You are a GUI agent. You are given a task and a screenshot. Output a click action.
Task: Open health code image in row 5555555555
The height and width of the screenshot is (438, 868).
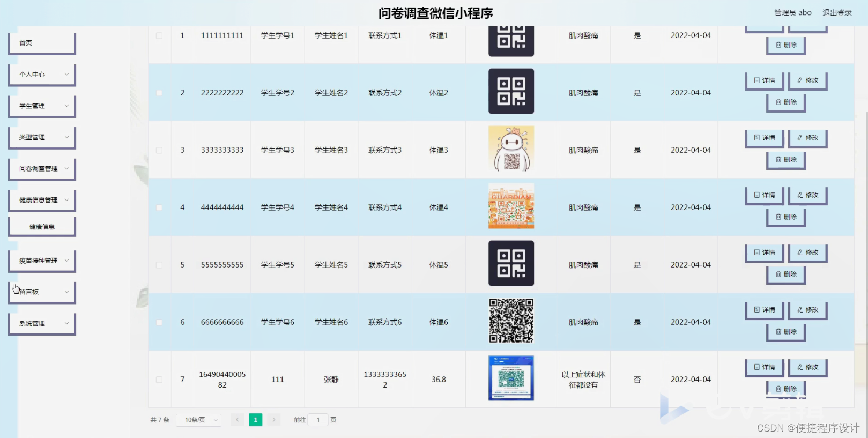511,263
